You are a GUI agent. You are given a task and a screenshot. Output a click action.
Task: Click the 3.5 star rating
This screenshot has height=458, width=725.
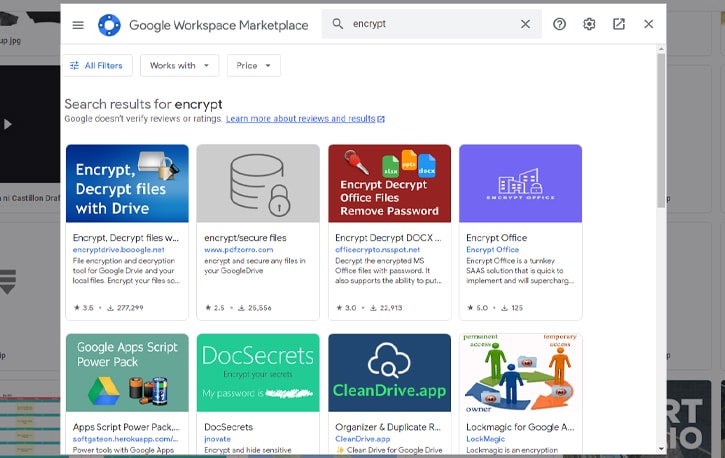click(84, 308)
